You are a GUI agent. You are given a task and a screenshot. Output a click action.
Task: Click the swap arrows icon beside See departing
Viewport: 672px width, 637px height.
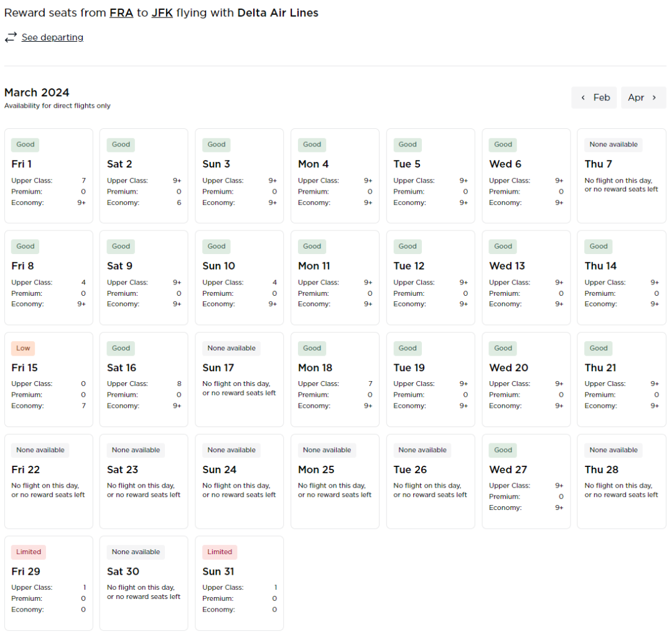pyautogui.click(x=11, y=37)
